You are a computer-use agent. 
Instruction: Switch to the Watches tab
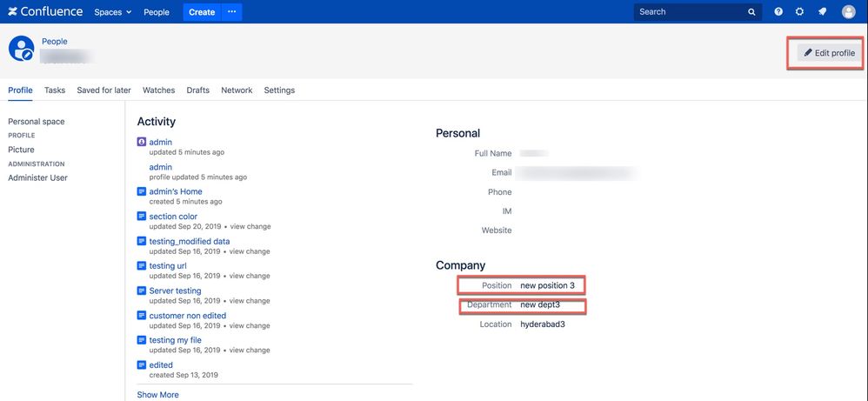(159, 90)
